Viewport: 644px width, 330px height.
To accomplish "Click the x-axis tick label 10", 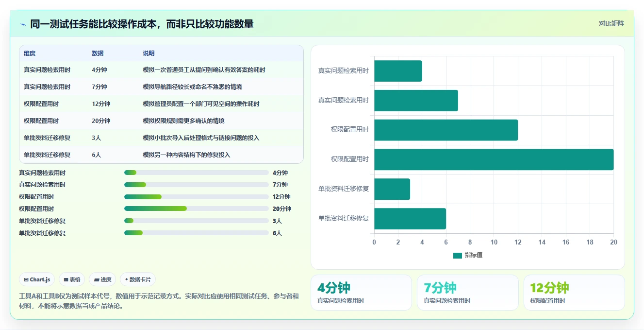I will pos(494,242).
